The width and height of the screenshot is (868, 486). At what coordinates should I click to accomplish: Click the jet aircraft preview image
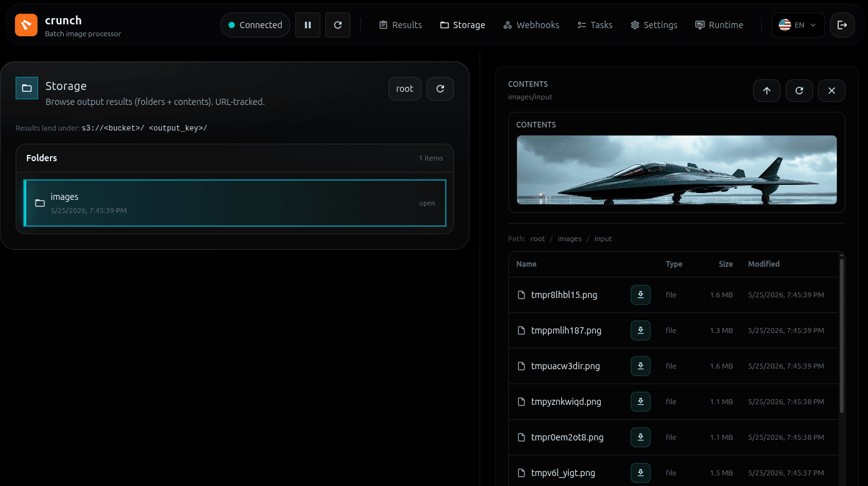click(x=677, y=170)
